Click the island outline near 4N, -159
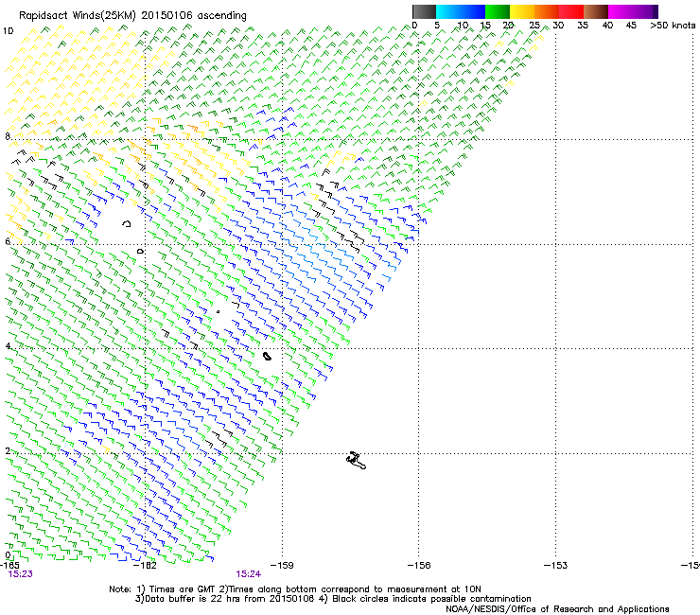700x615 pixels. click(267, 356)
